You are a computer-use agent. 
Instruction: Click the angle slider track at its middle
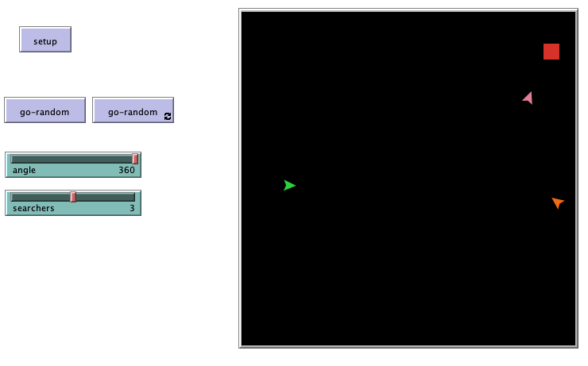click(72, 159)
